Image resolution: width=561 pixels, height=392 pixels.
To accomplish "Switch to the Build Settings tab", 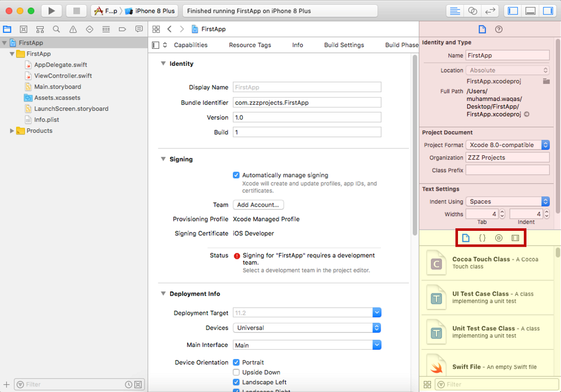I will coord(344,45).
